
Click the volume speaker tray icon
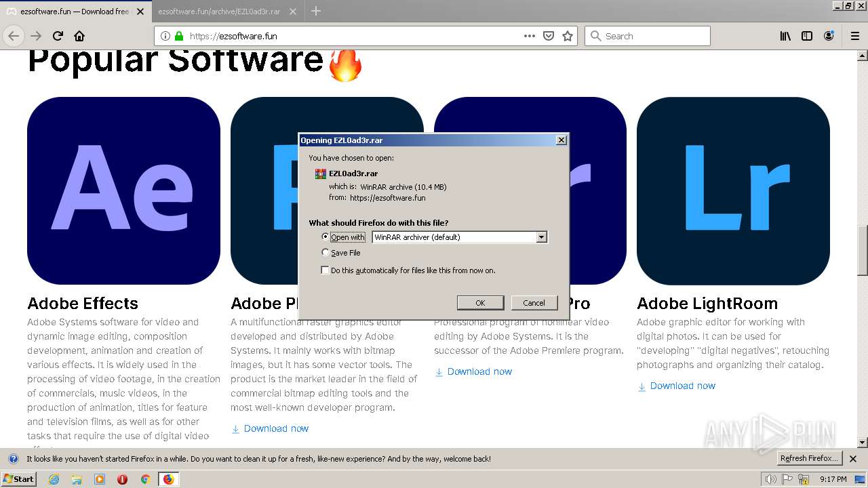pyautogui.click(x=770, y=479)
